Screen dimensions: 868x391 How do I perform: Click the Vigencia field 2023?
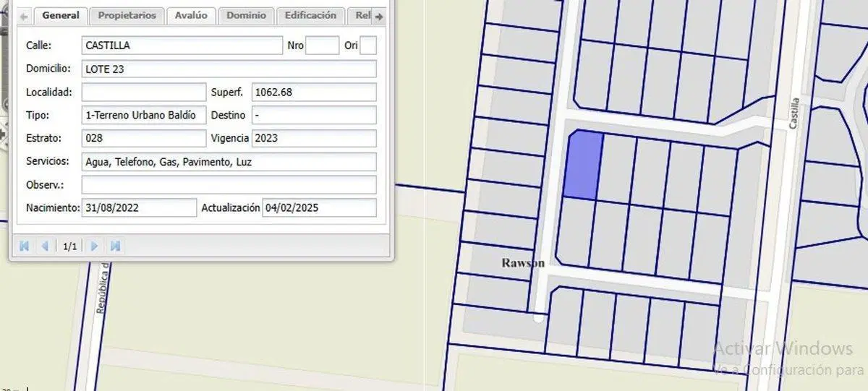pyautogui.click(x=314, y=138)
